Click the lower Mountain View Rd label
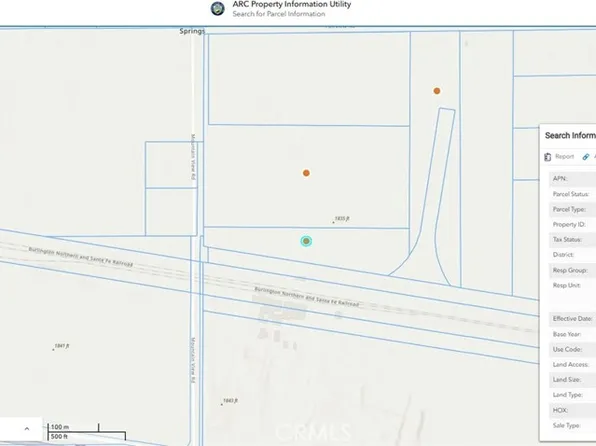This screenshot has width=596, height=446. (x=193, y=360)
